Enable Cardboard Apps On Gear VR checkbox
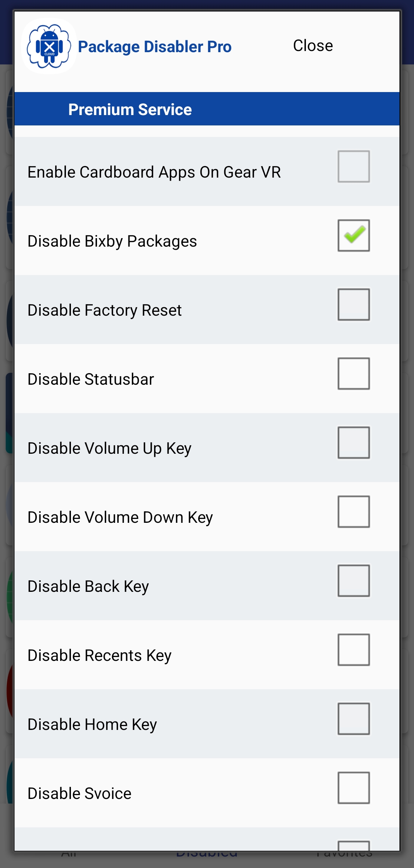The width and height of the screenshot is (414, 868). [353, 166]
